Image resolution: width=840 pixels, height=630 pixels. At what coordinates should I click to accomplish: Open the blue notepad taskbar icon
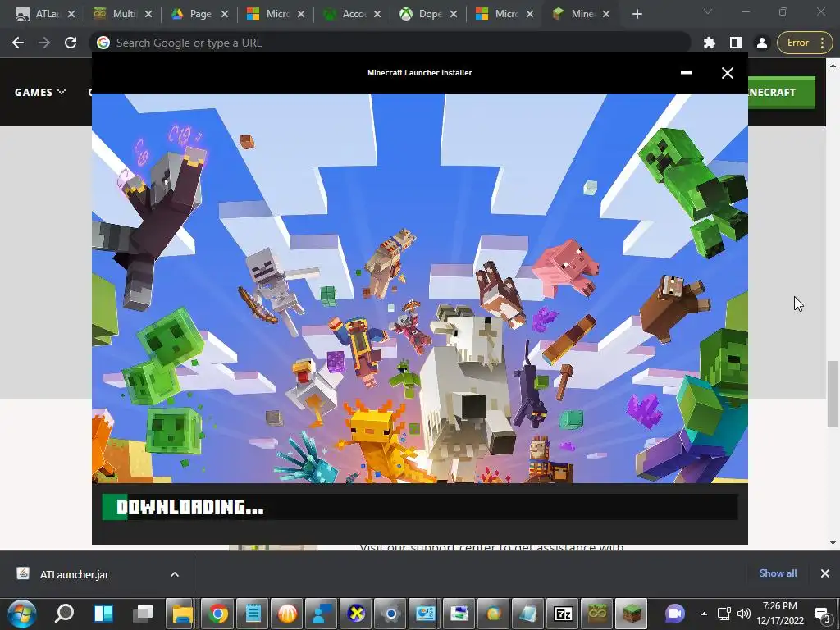(253, 614)
